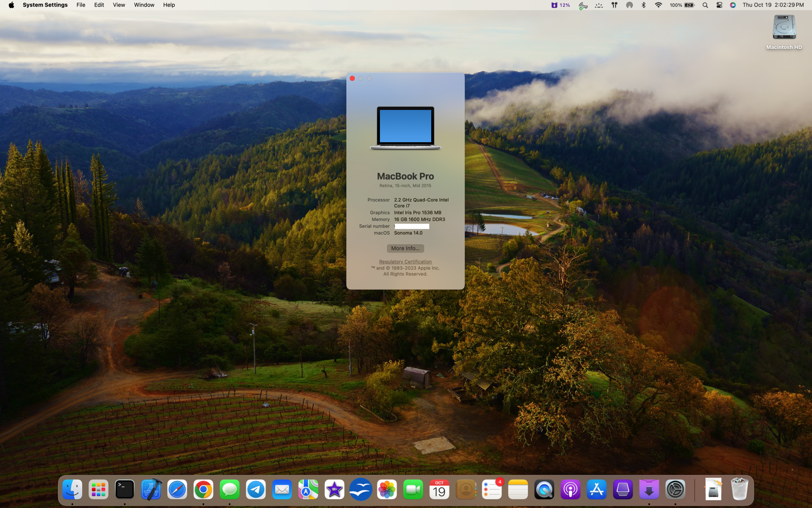This screenshot has height=508, width=812.
Task: Open the Help menu
Action: click(x=169, y=5)
